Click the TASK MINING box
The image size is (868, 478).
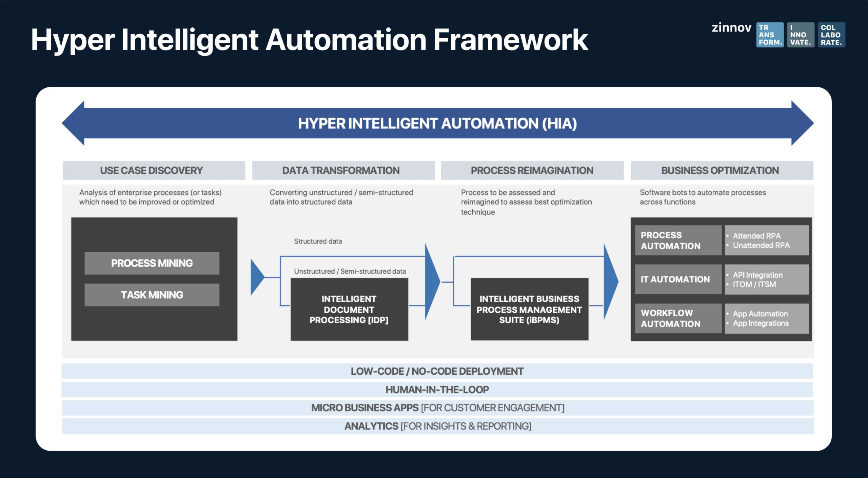(152, 295)
